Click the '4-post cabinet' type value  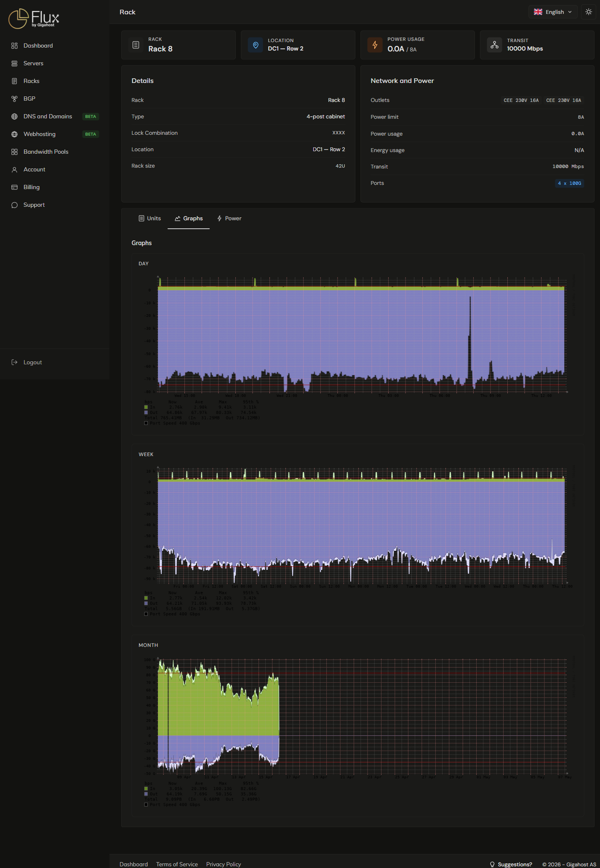click(325, 116)
